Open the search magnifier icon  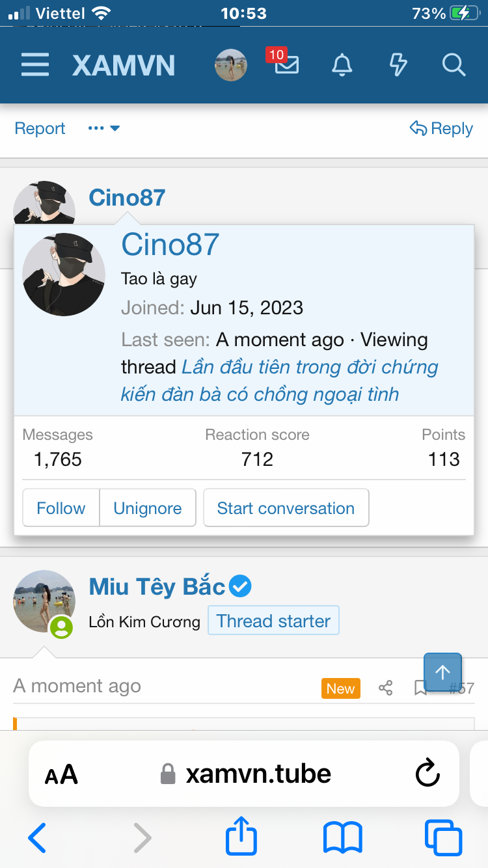(453, 65)
